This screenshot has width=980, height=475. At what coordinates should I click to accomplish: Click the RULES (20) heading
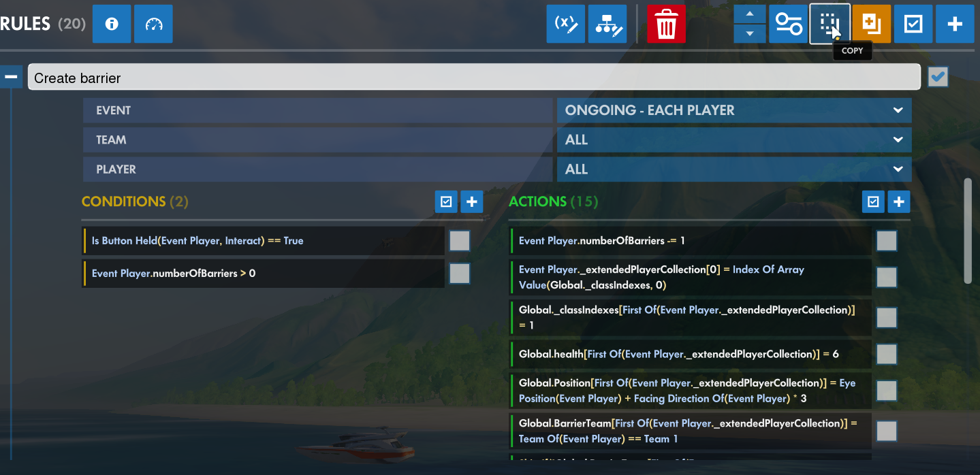click(x=43, y=24)
